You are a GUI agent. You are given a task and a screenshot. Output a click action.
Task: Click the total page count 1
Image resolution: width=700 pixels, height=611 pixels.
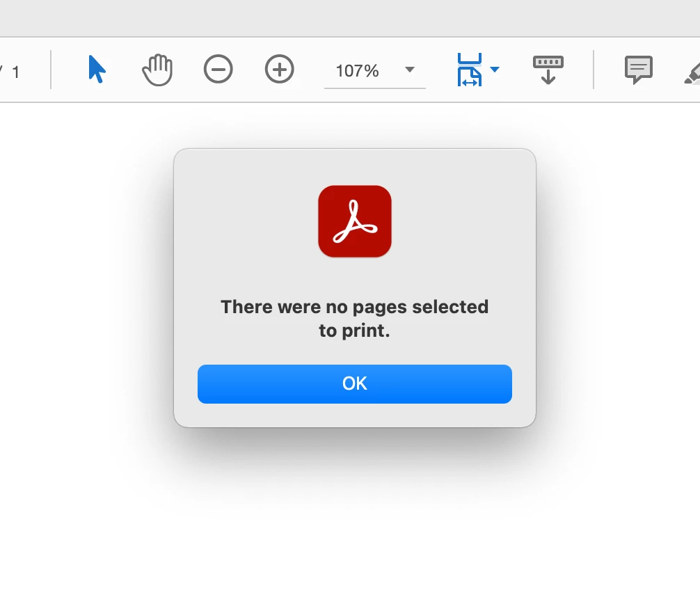(15, 72)
